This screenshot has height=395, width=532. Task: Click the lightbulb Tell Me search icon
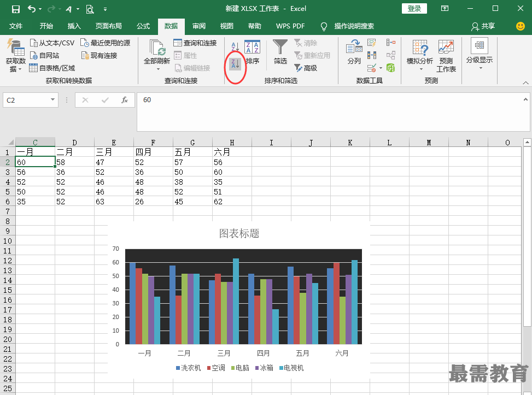324,26
